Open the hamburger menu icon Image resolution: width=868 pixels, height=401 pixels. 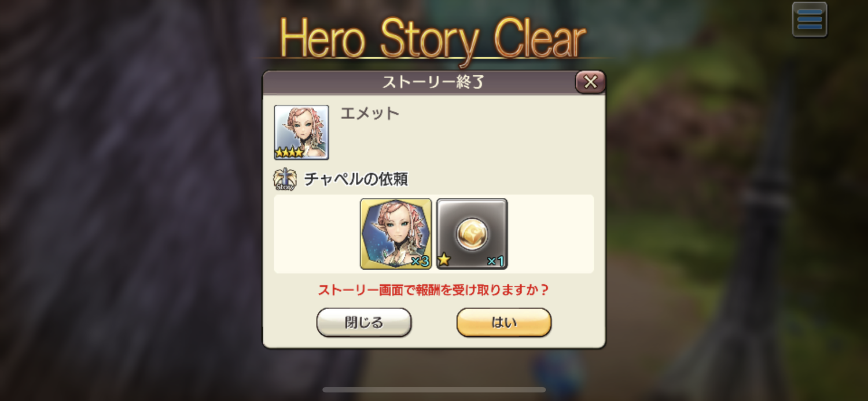tap(809, 20)
